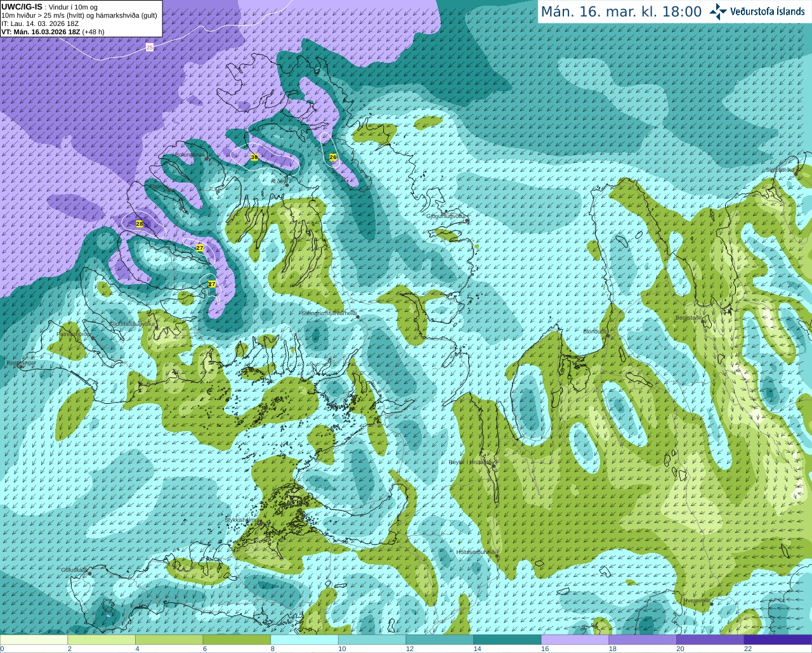The image size is (812, 653).
Task: Click the Hveravellir station label
Action: (x=696, y=600)
